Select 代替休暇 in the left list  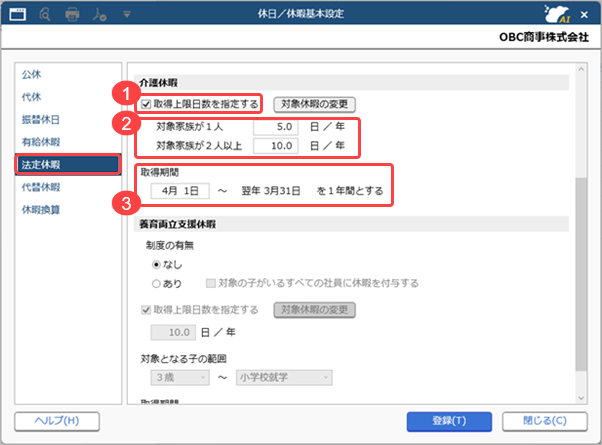[41, 187]
